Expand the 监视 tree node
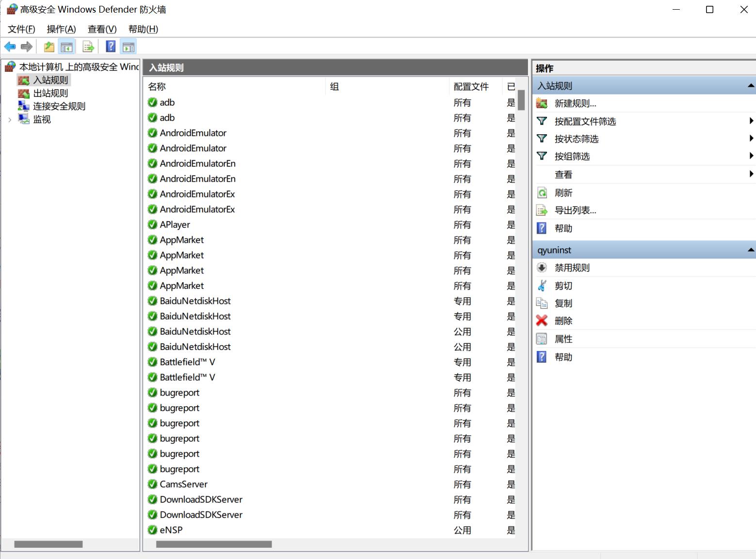756x559 pixels. click(x=10, y=119)
